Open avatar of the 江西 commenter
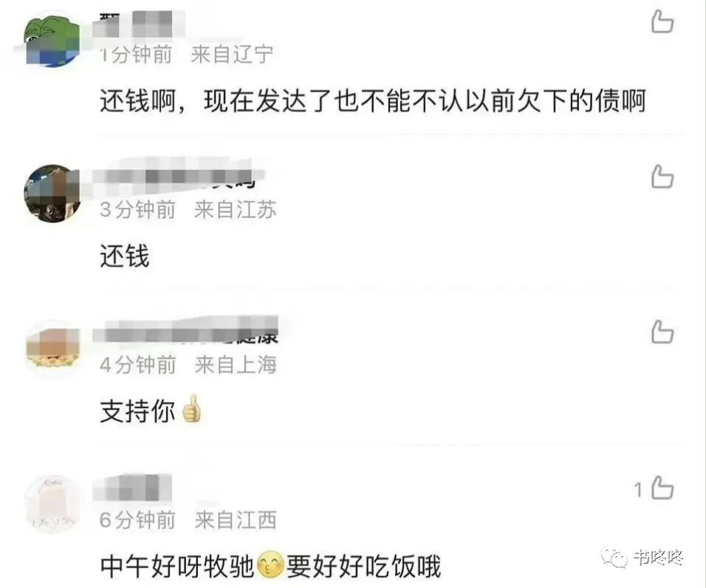 point(53,505)
